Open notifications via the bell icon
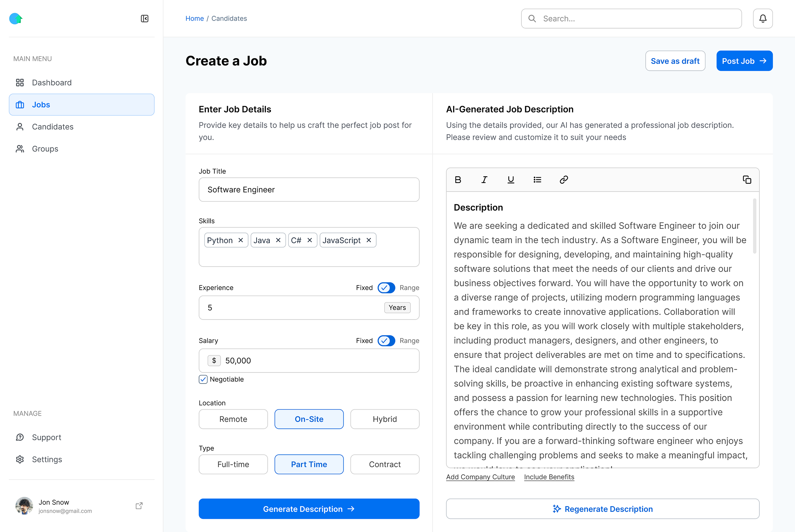This screenshot has height=532, width=795. [x=762, y=18]
